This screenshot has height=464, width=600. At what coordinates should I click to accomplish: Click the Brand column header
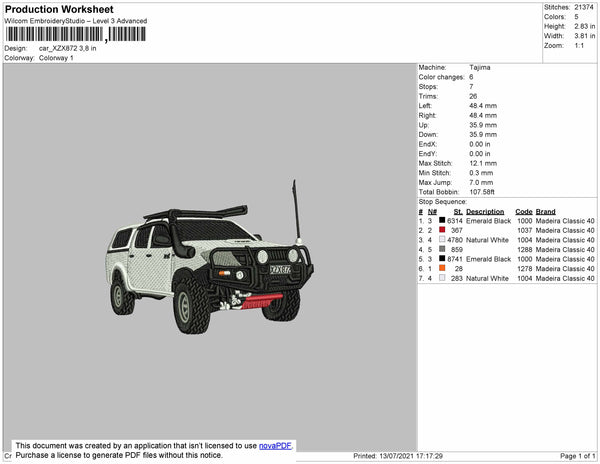click(545, 212)
